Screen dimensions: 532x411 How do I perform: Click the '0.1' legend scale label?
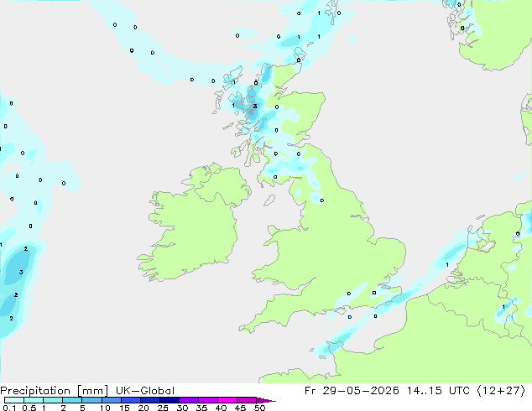click(9, 408)
